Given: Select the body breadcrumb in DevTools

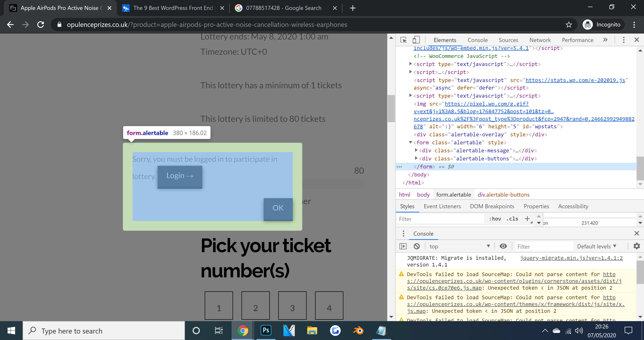Looking at the screenshot, I should [423, 195].
